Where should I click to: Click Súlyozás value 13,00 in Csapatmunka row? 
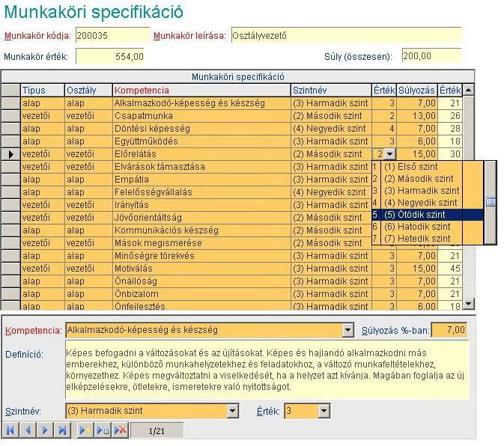(x=416, y=116)
